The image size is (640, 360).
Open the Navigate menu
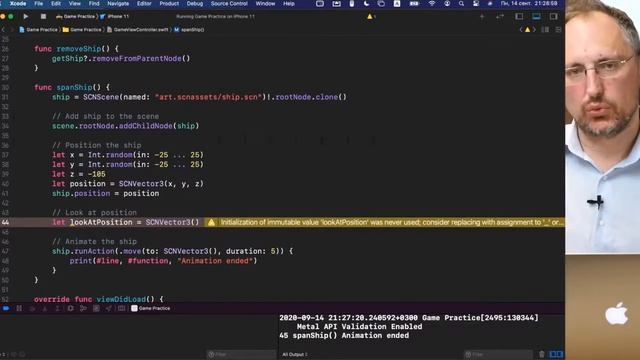[118, 4]
